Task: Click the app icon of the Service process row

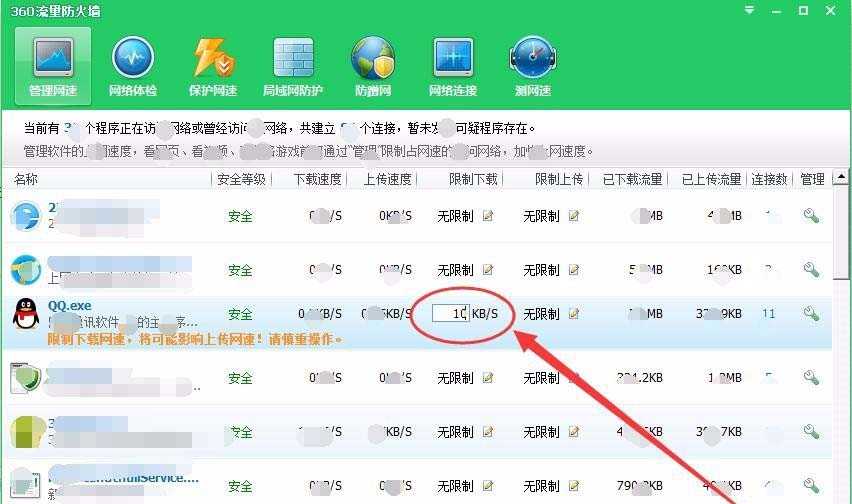Action: [26, 484]
